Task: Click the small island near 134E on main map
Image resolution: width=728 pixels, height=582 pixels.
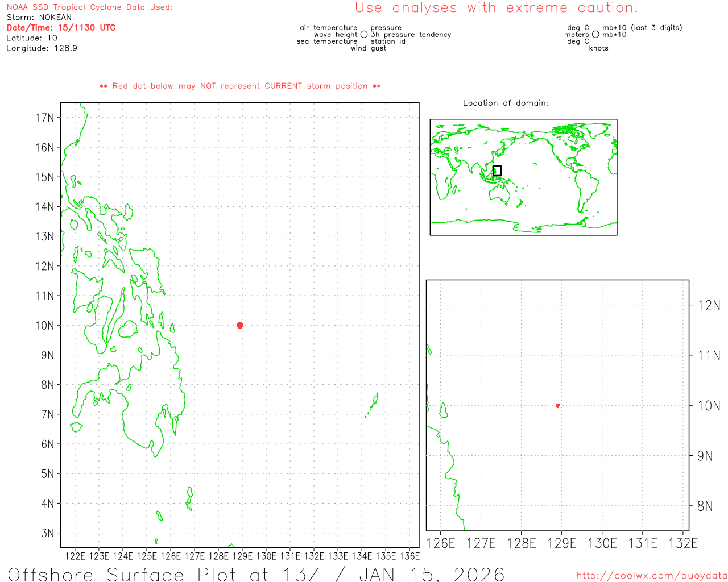Action: 374,402
